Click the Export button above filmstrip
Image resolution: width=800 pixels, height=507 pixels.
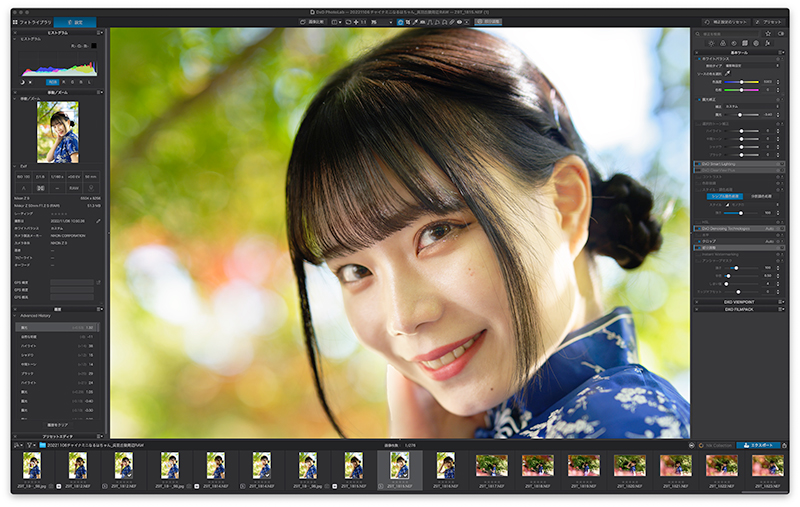[758, 445]
